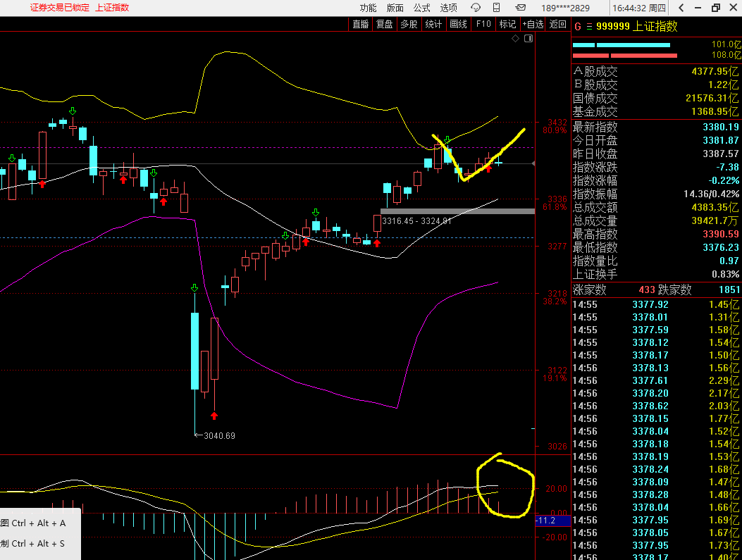Screen dimensions: 742x560
Task: Click the 标记 mark button
Action: tap(508, 24)
